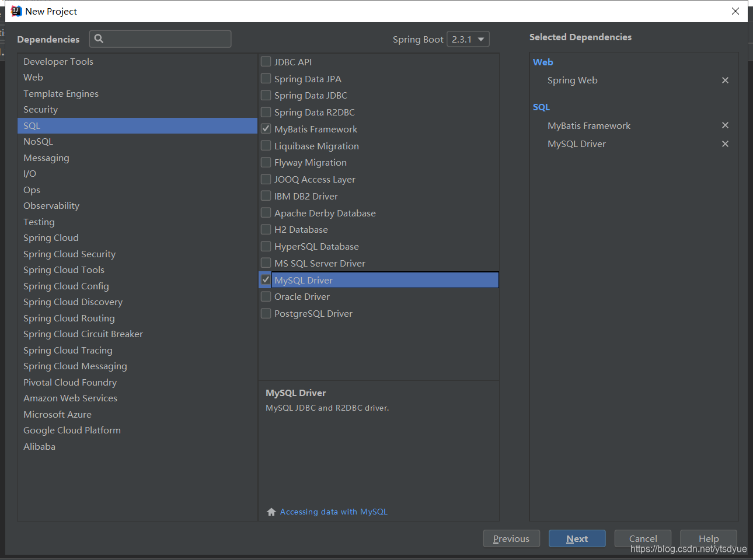This screenshot has width=753, height=560.
Task: Check JOOQ Access Layer option
Action: (266, 179)
